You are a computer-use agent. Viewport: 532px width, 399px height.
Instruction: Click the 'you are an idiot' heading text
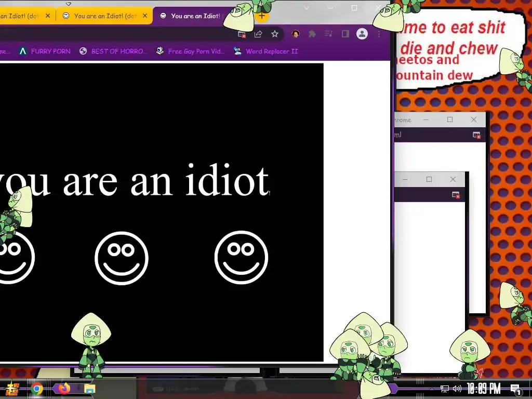pyautogui.click(x=135, y=180)
